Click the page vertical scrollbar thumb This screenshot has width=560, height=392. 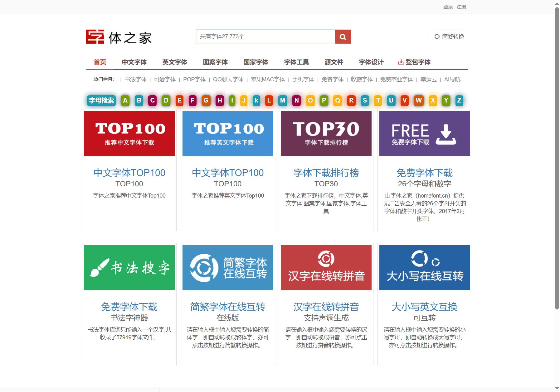[x=557, y=158]
